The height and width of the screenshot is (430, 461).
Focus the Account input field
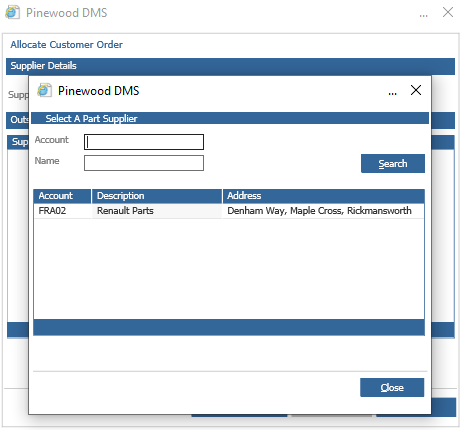point(144,142)
